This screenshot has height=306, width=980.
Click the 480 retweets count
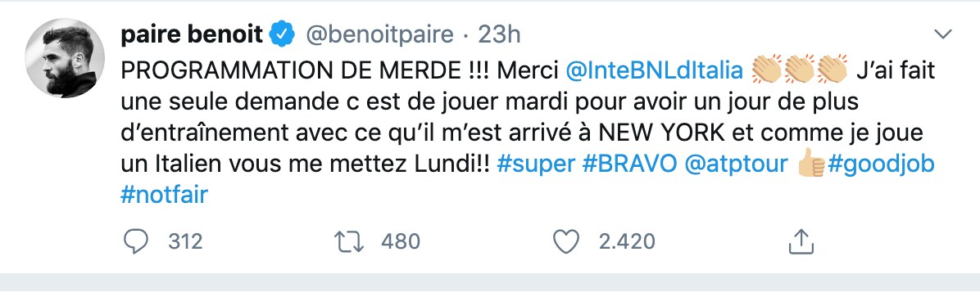[x=401, y=241]
